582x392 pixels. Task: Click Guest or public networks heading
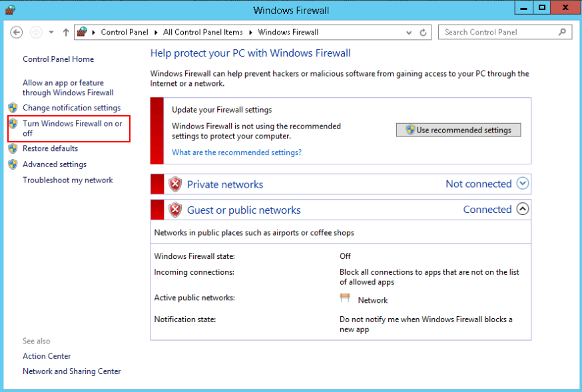click(244, 210)
